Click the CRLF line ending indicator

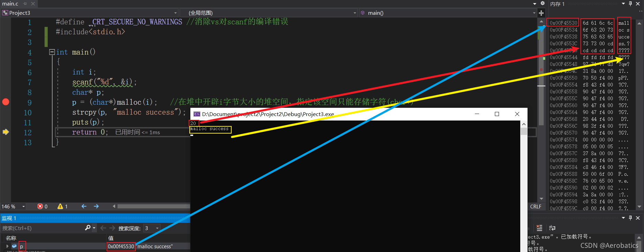pos(536,207)
